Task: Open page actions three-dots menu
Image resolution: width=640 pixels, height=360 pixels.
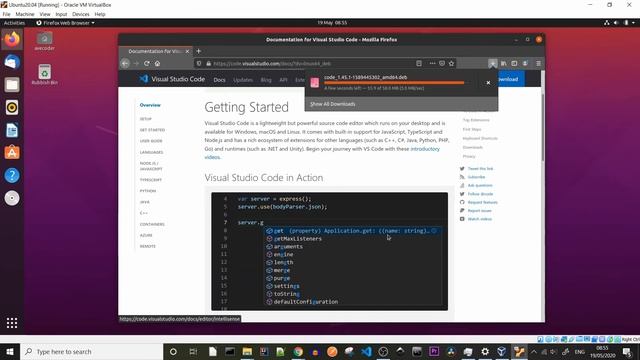Action: [x=432, y=63]
